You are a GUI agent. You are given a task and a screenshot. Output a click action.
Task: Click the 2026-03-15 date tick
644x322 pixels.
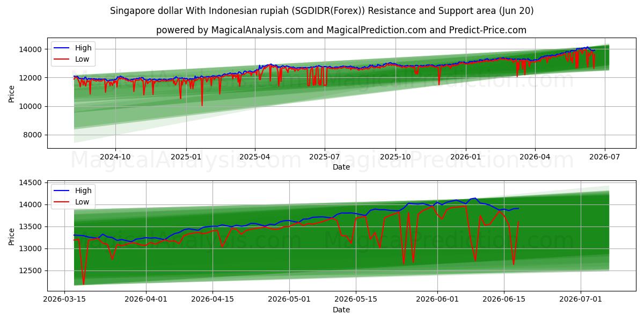(x=65, y=299)
